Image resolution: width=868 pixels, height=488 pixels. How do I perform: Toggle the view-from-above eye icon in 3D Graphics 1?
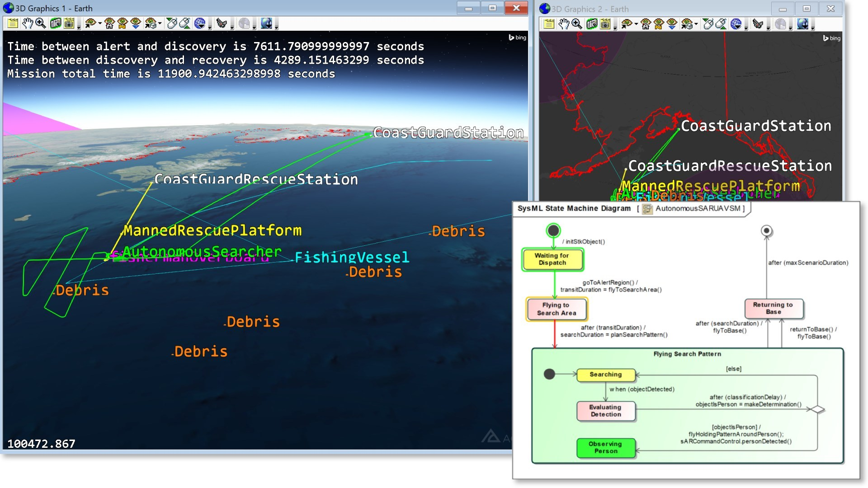pos(136,23)
